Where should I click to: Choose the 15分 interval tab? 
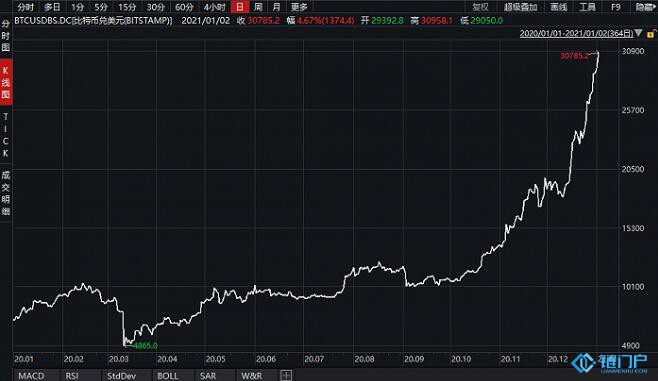click(127, 7)
